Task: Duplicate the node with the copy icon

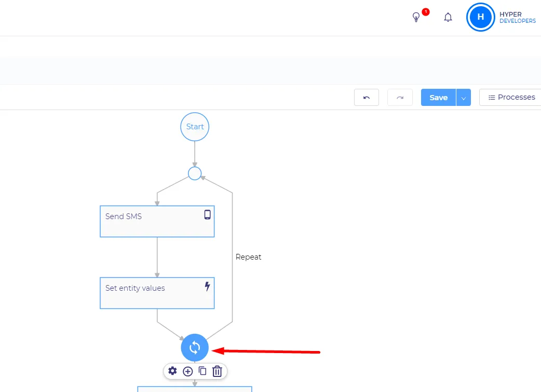Action: tap(202, 371)
